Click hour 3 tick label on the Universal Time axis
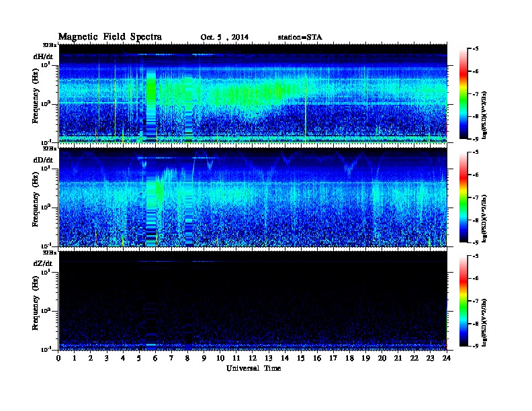Viewport: 532px width, 411px height. [107, 359]
